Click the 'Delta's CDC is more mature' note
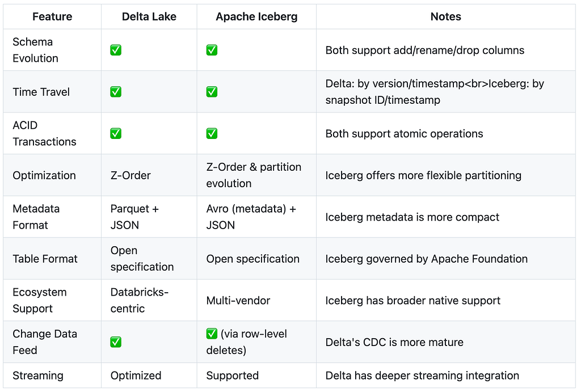Screen dimensions: 581x392 pos(394,342)
